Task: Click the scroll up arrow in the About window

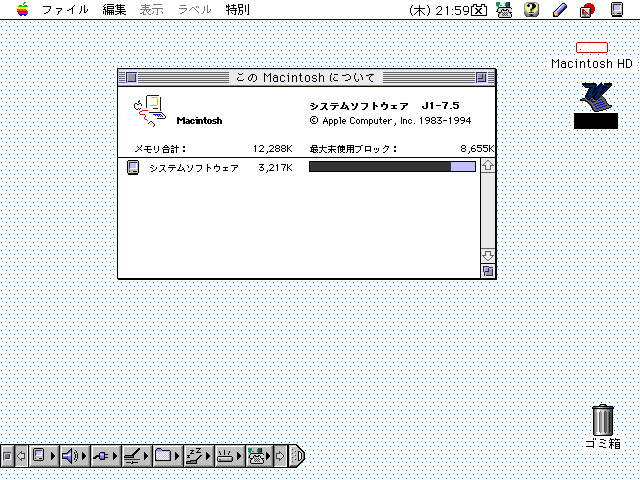Action: (488, 165)
